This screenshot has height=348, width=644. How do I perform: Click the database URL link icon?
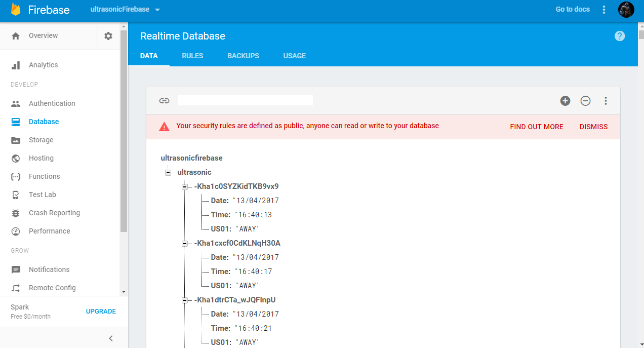coord(164,101)
